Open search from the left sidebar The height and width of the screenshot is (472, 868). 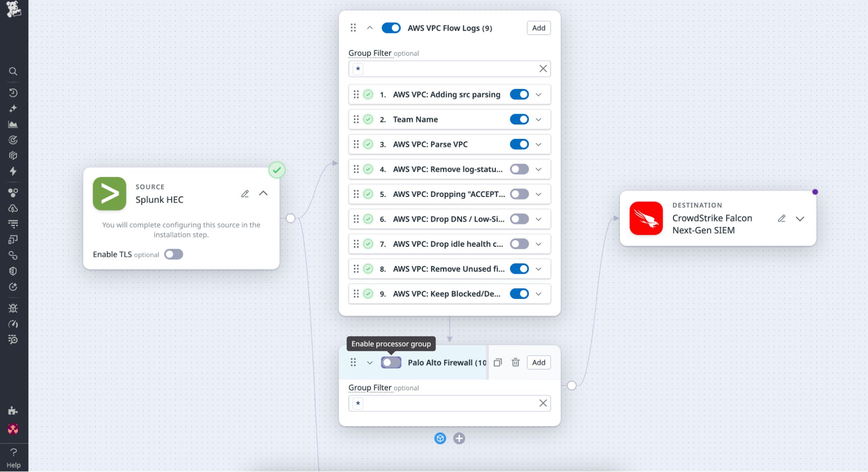click(x=13, y=71)
